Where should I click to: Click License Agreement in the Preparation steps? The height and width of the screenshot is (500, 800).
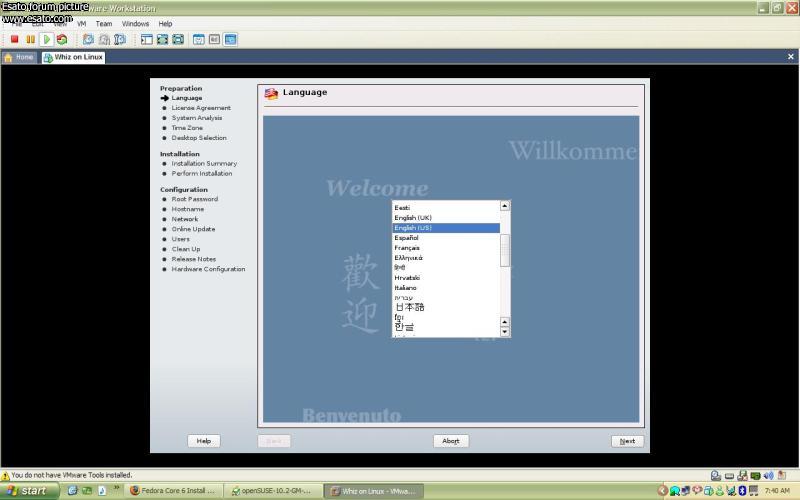coord(201,108)
